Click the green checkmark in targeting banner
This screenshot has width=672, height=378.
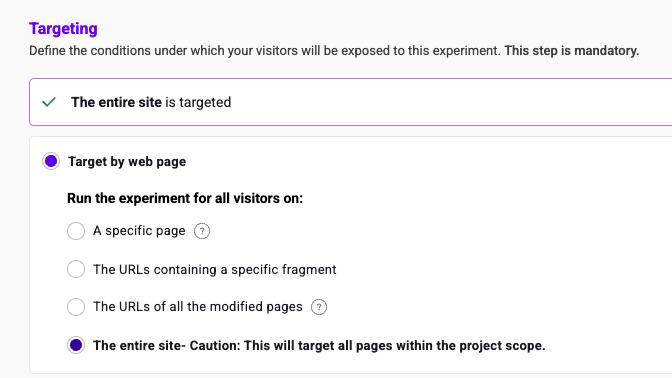(49, 102)
